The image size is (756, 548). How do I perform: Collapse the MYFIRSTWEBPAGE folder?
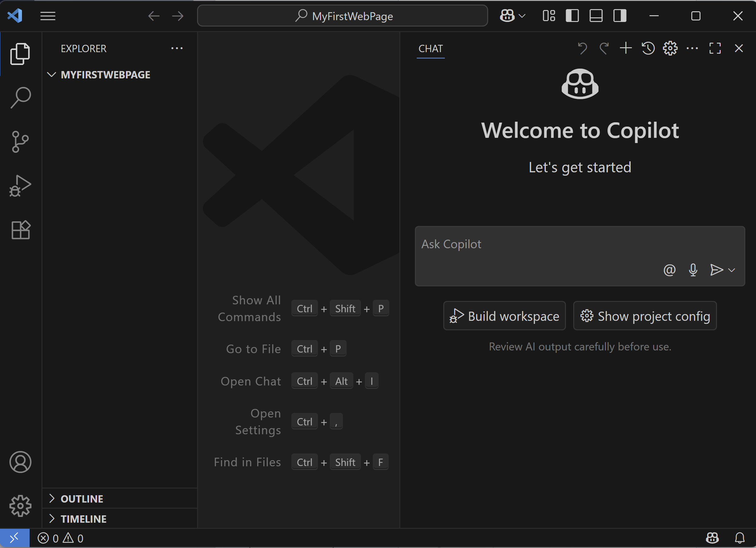[52, 74]
